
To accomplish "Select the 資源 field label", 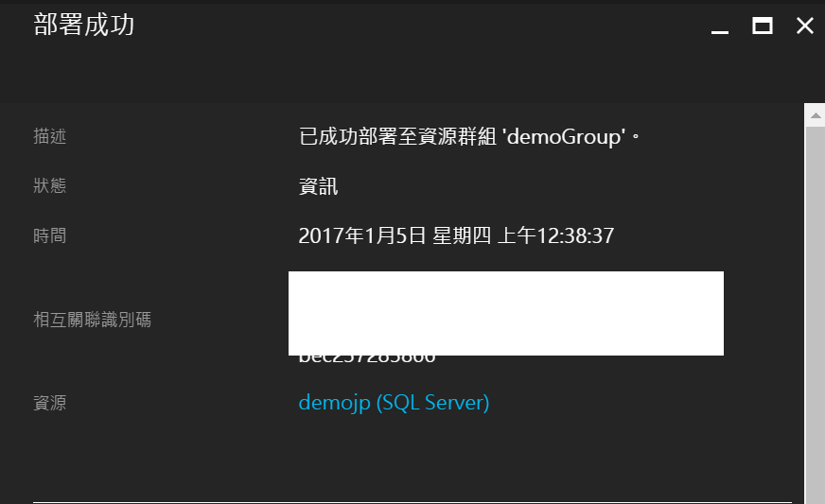I will (x=49, y=403).
